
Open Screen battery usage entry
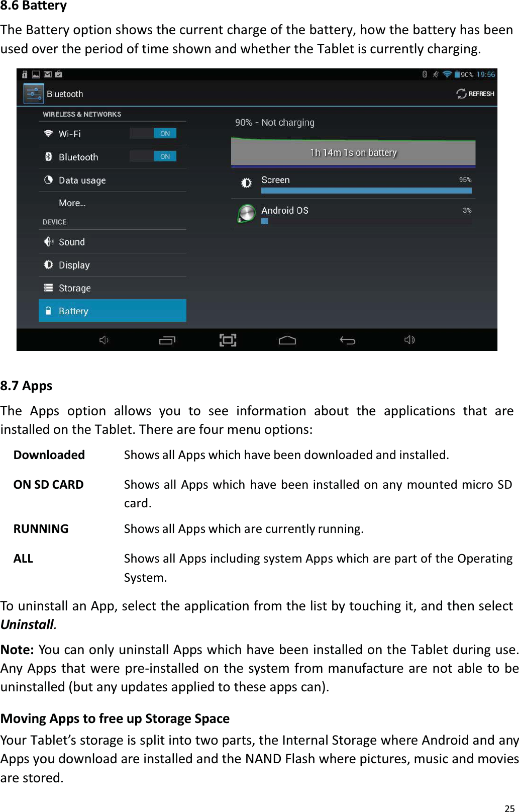point(353,184)
